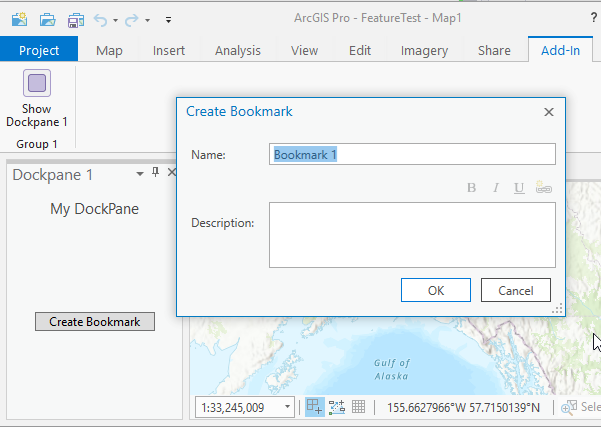Switch to the Insert tab

(169, 50)
